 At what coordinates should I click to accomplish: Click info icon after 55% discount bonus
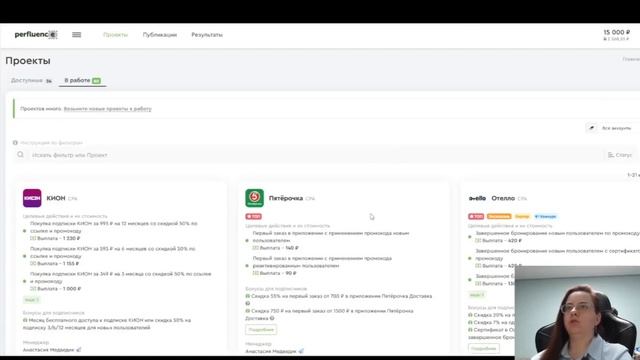(247, 303)
